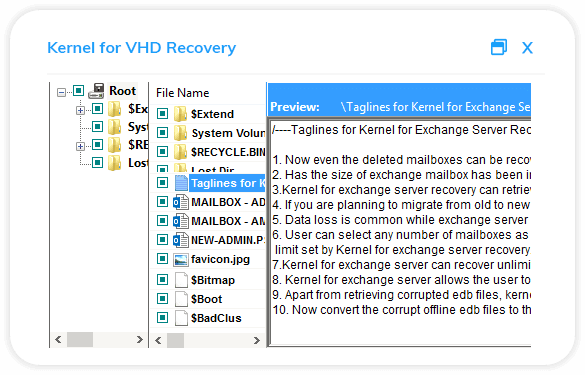Select the favicon.jpg file name
The height and width of the screenshot is (375, 585).
click(220, 259)
